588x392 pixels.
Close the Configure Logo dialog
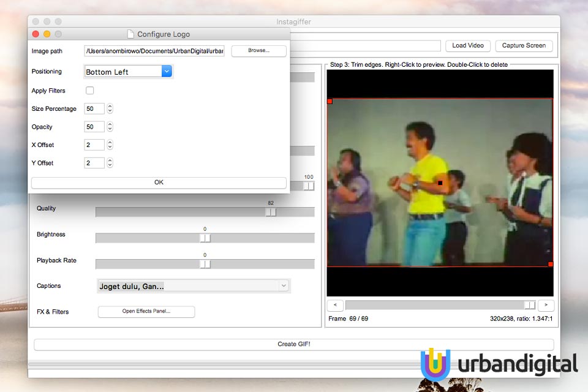click(x=36, y=34)
